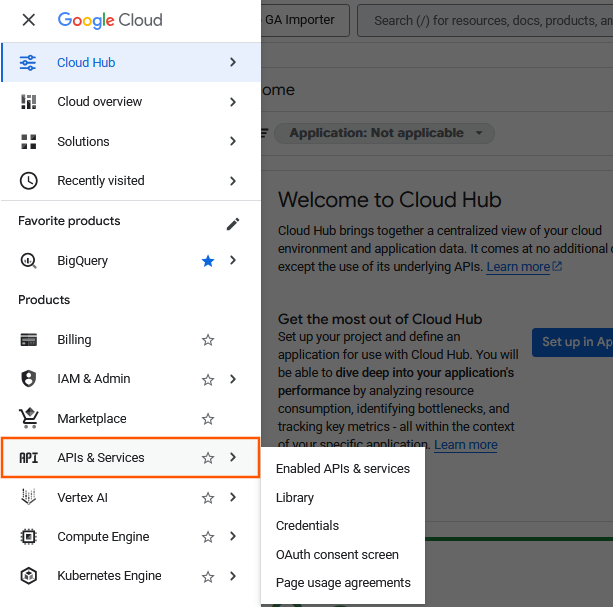
Task: Select Credentials from the APIs submenu
Action: (x=307, y=526)
